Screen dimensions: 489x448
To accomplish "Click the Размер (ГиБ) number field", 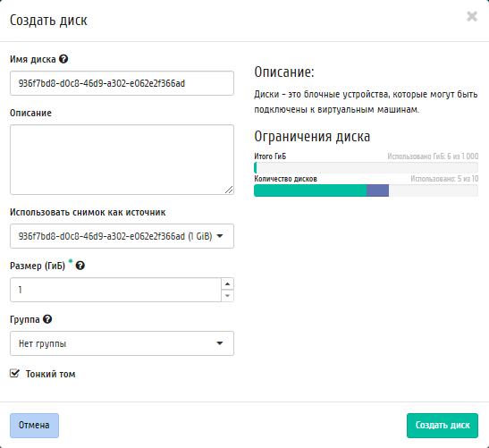I will (x=115, y=290).
